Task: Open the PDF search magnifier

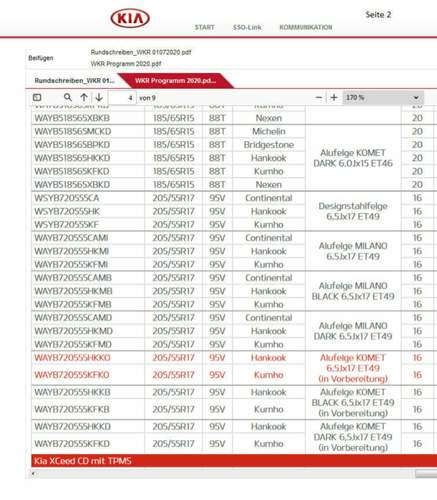Action: 68,97
